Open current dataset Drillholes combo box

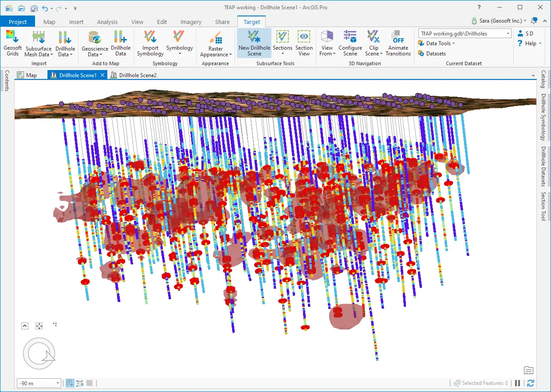465,34
